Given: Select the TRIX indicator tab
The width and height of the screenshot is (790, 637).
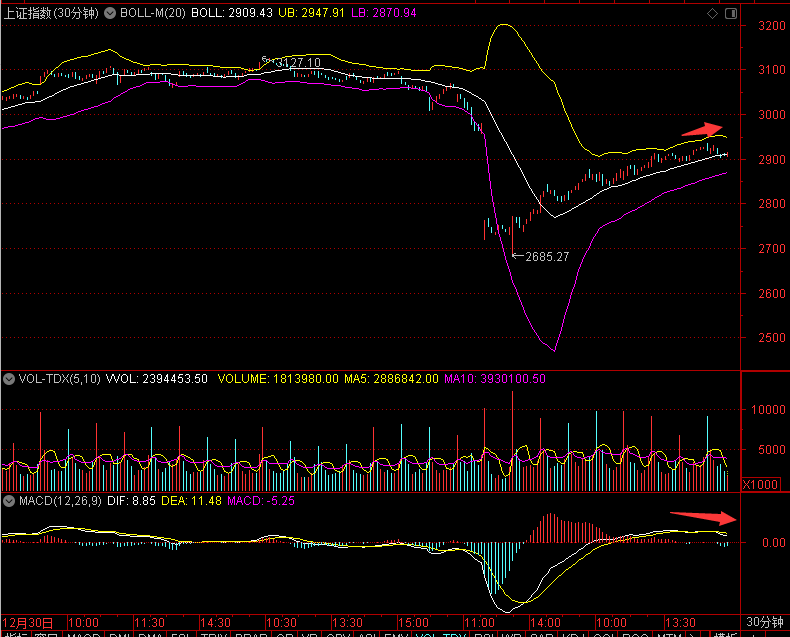Looking at the screenshot, I should tap(214, 634).
